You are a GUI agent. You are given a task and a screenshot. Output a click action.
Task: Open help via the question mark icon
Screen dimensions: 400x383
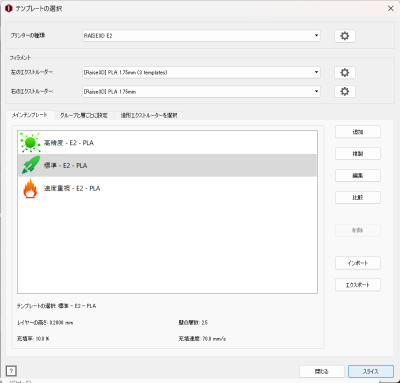coord(11,371)
